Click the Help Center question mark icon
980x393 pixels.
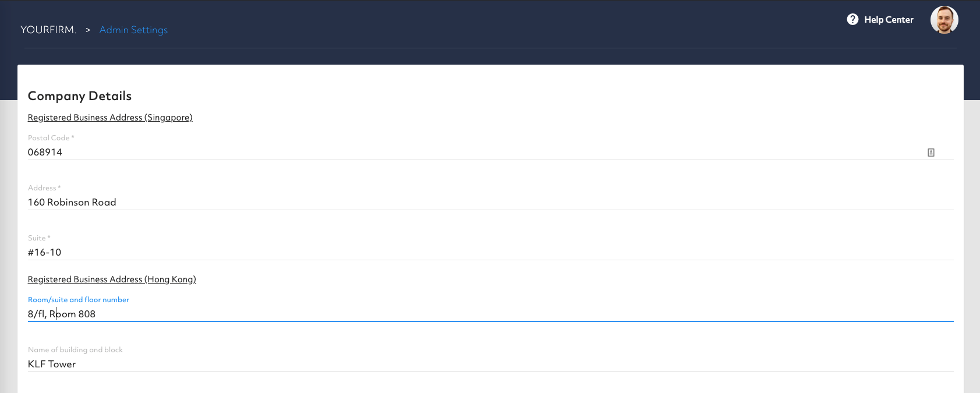pyautogui.click(x=852, y=20)
